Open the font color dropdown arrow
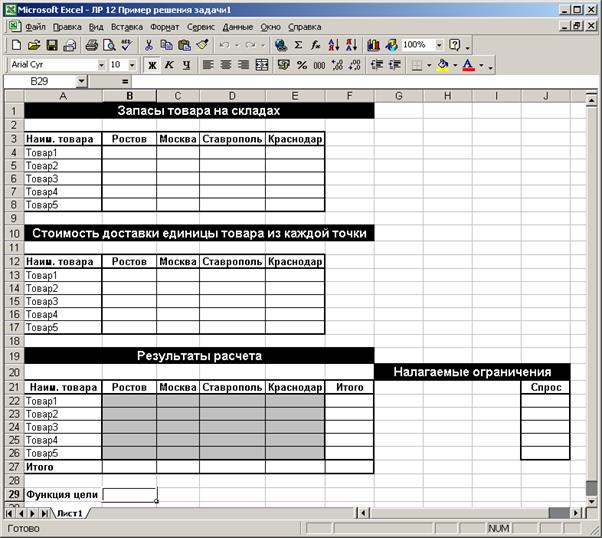Image resolution: width=602 pixels, height=538 pixels. click(481, 65)
